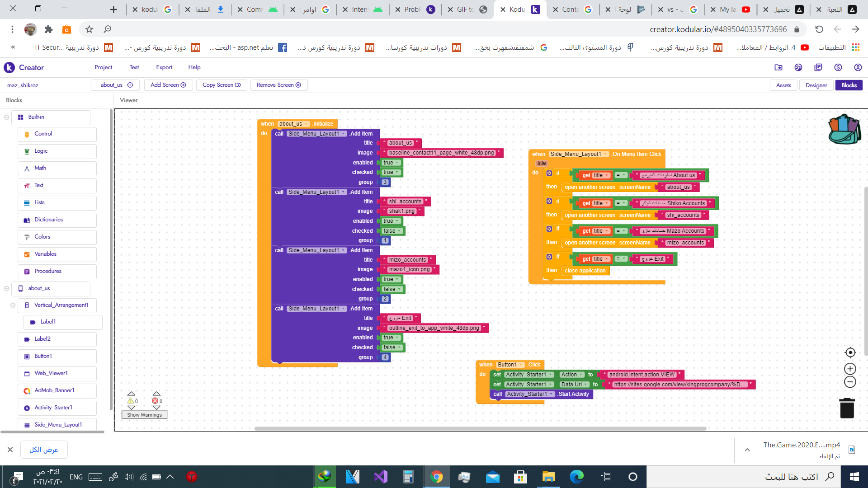
Task: Click the backpack icon in viewer
Action: click(844, 130)
